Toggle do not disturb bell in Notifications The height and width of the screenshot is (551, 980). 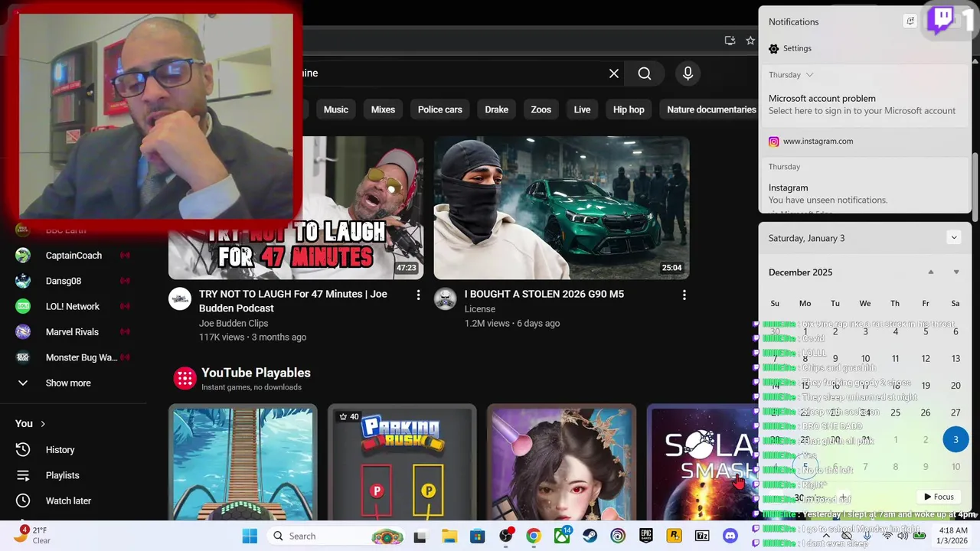pyautogui.click(x=910, y=21)
